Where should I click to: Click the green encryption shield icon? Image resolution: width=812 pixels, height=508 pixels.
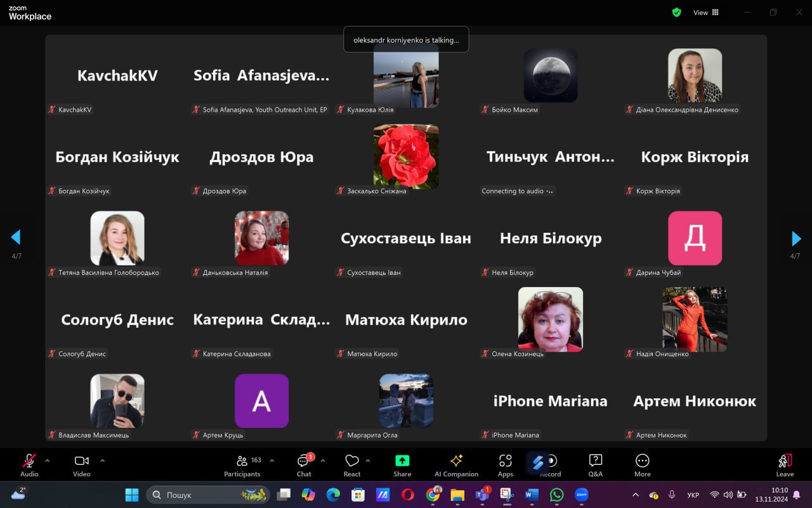(x=676, y=12)
